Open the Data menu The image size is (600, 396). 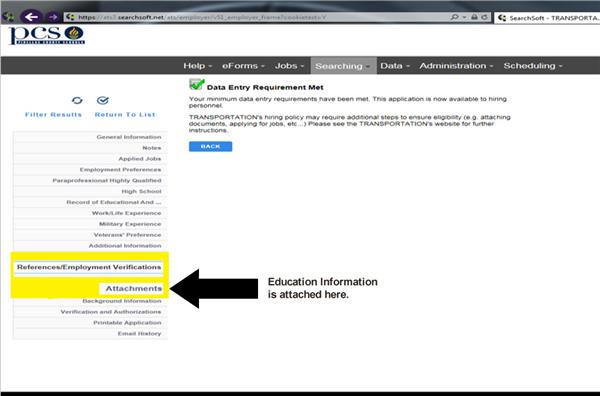[x=395, y=66]
